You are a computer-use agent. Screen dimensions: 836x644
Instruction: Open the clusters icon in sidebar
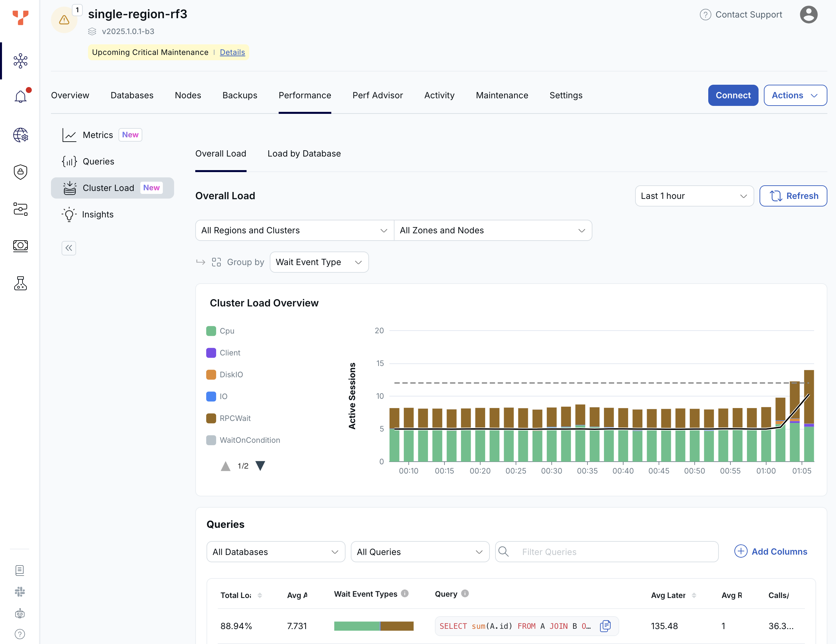click(x=20, y=61)
